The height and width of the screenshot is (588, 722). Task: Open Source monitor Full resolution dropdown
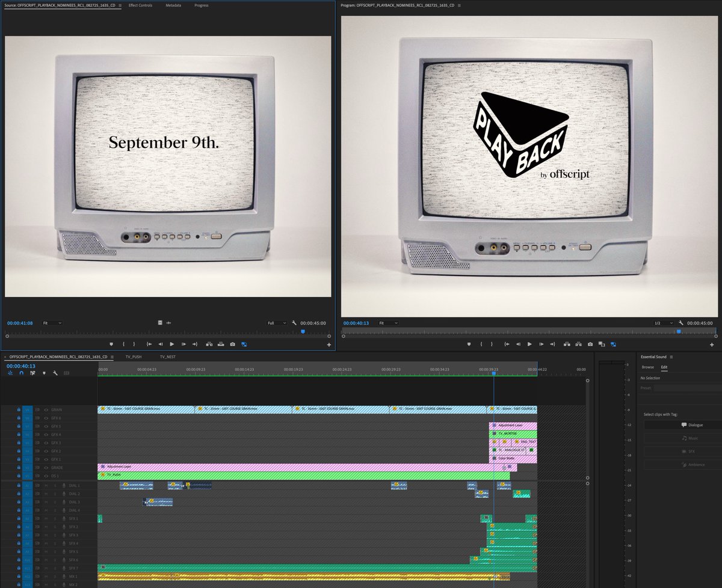(x=277, y=323)
